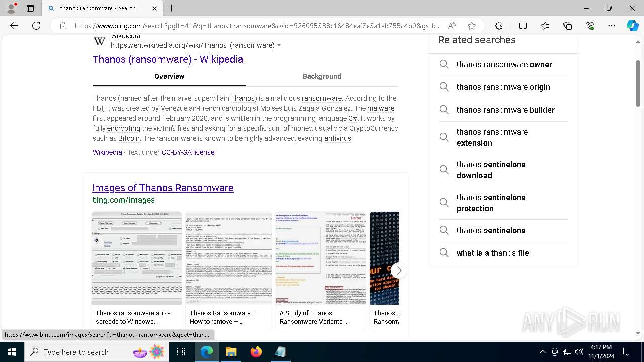Click the bing.com/images link
644x362 pixels.
[x=123, y=200]
